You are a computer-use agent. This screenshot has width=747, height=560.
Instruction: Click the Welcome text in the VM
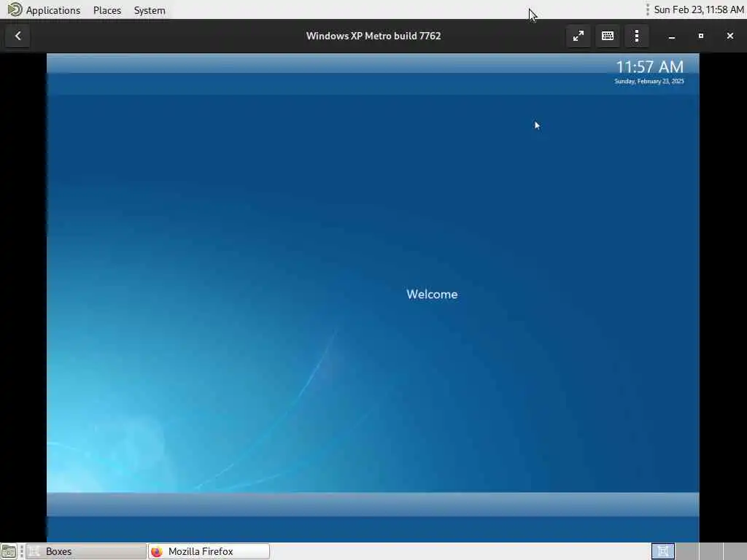[432, 295]
